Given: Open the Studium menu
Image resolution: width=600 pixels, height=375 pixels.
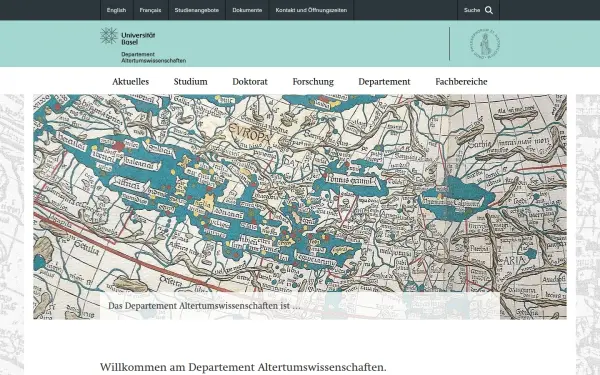Looking at the screenshot, I should [x=191, y=82].
